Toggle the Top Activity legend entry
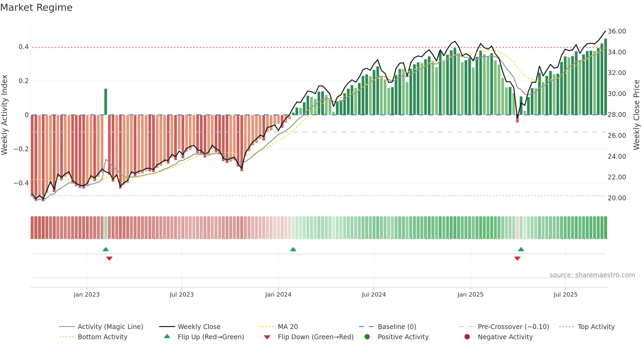The image size is (644, 362). pos(587,327)
